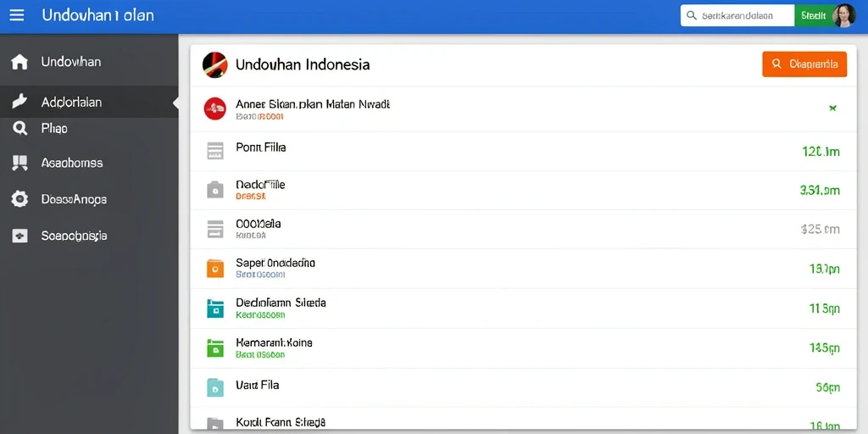This screenshot has height=434, width=868.
Task: Click the 3.51.pm value in the DadoFiile row
Action: (x=820, y=191)
